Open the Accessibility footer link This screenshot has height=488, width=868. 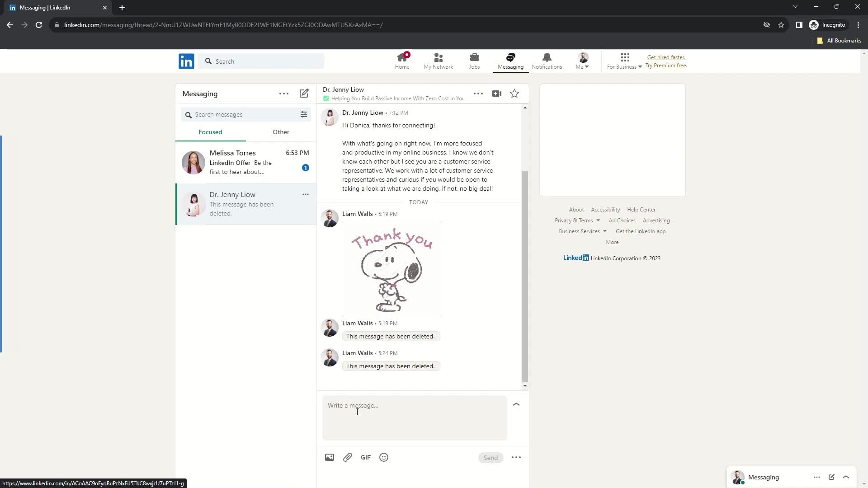[605, 210]
